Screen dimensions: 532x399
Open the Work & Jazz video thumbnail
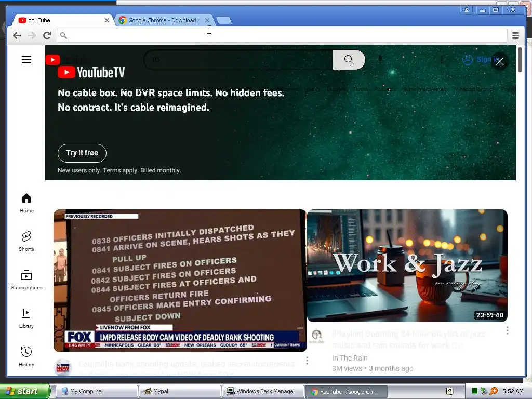(407, 265)
